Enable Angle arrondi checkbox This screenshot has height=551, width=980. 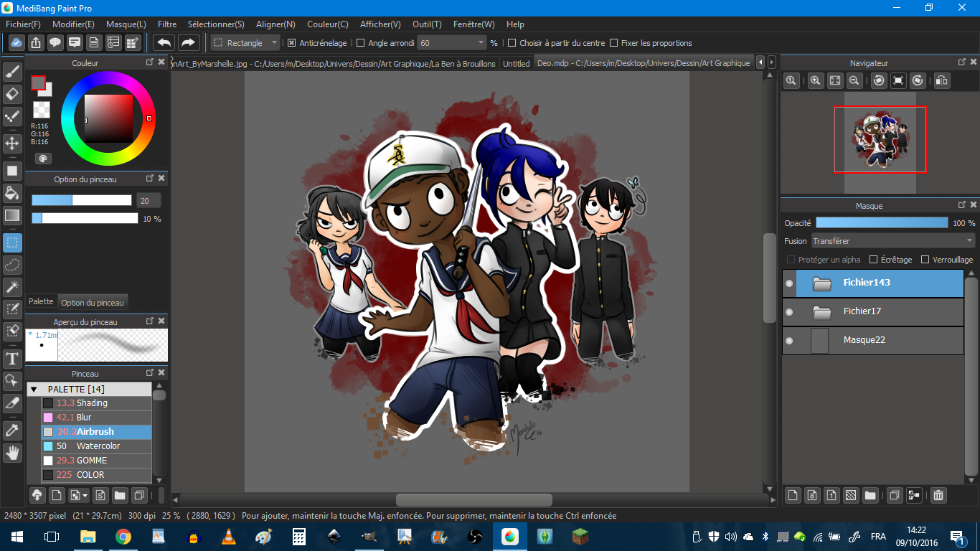coord(361,43)
